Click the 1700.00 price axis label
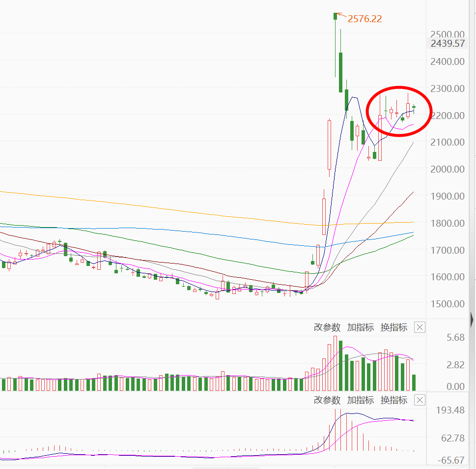The image size is (476, 469). pyautogui.click(x=448, y=250)
